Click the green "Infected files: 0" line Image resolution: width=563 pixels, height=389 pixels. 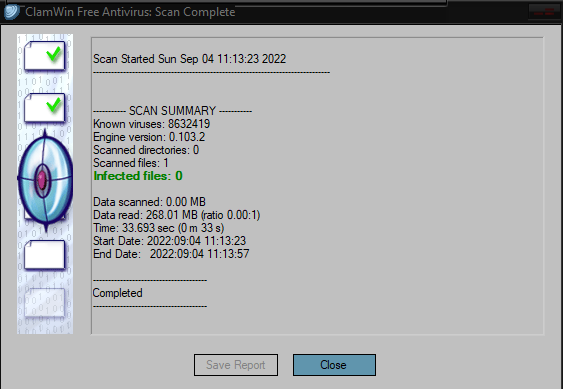[x=138, y=176]
